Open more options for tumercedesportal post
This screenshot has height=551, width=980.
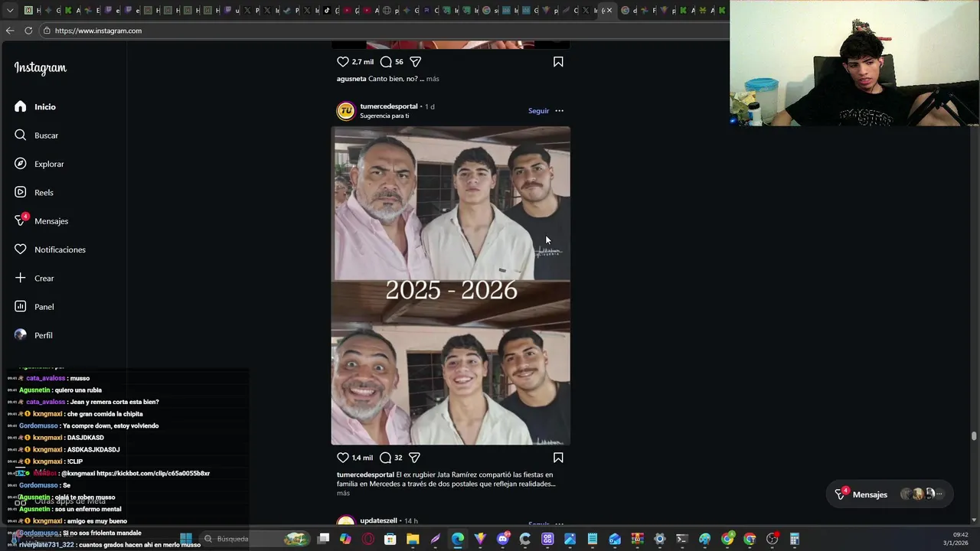pos(559,111)
